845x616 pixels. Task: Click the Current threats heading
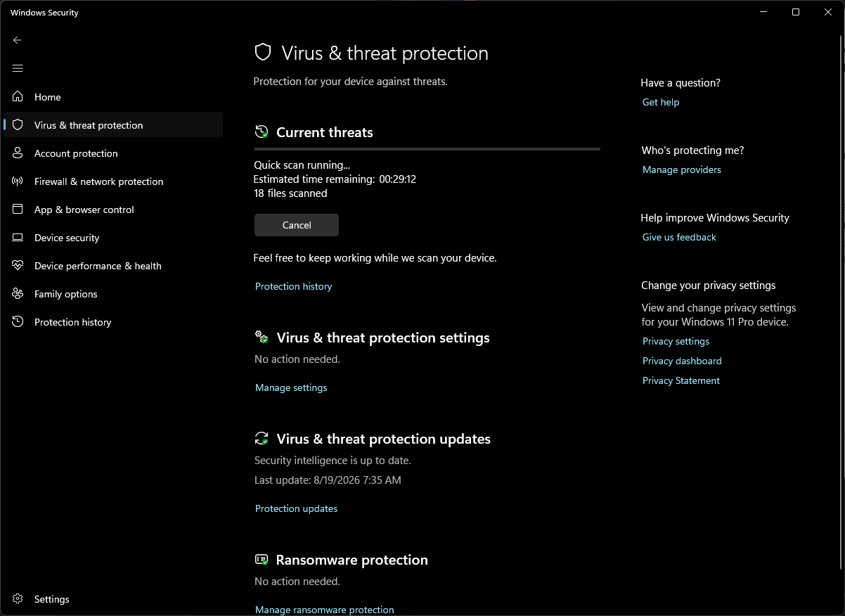click(x=325, y=132)
